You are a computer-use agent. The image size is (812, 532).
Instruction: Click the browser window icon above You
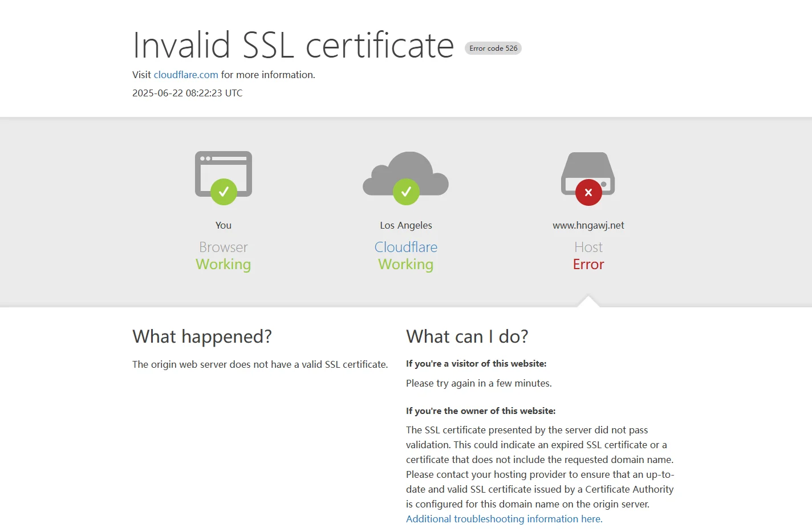[224, 177]
